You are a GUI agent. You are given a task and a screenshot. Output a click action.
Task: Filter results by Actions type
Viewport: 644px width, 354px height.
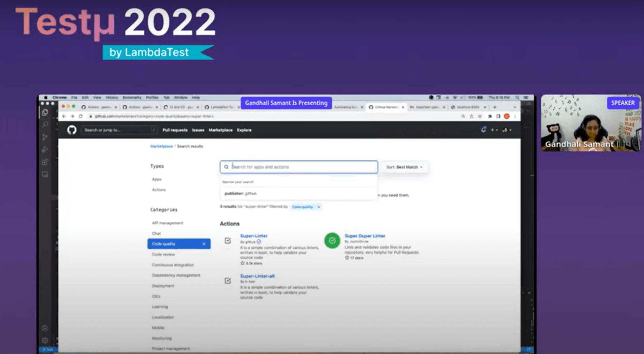(159, 190)
